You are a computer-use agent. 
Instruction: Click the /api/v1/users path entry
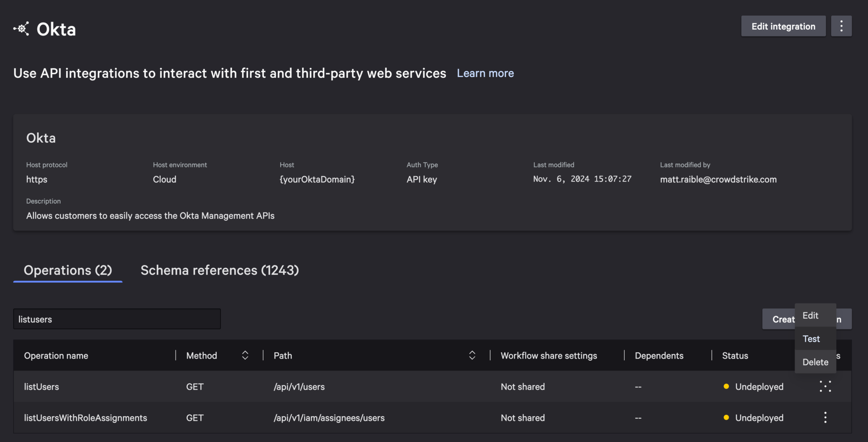pyautogui.click(x=299, y=387)
